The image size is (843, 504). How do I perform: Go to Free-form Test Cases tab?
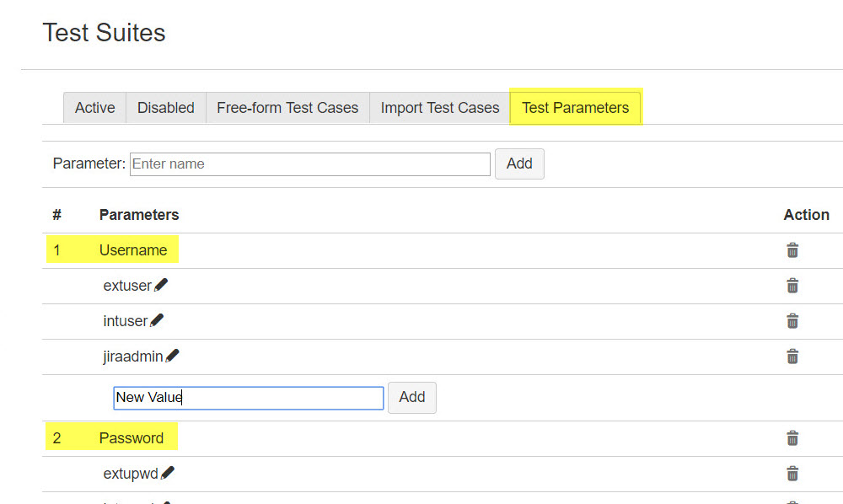287,108
